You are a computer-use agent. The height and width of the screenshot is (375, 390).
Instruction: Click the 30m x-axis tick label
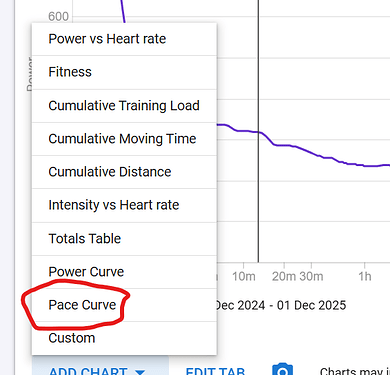point(311,276)
